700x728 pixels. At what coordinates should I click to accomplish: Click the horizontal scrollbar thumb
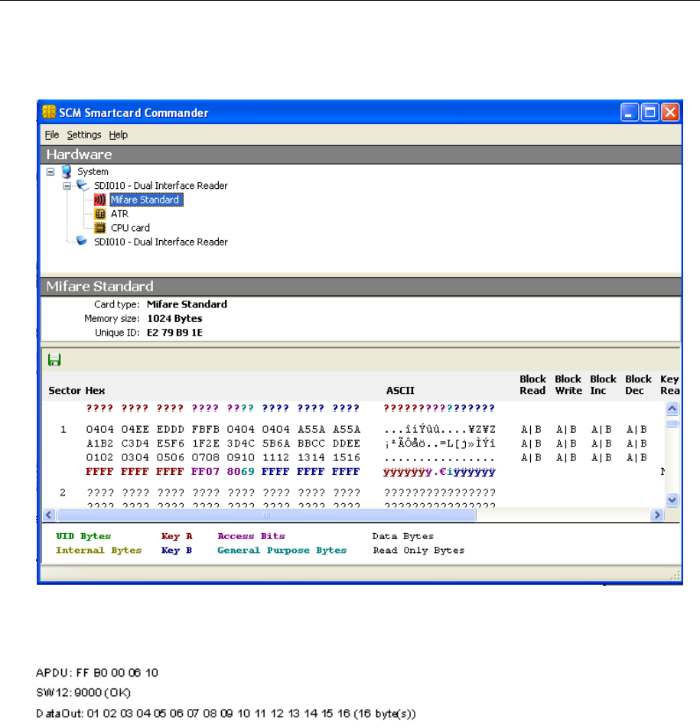click(266, 515)
